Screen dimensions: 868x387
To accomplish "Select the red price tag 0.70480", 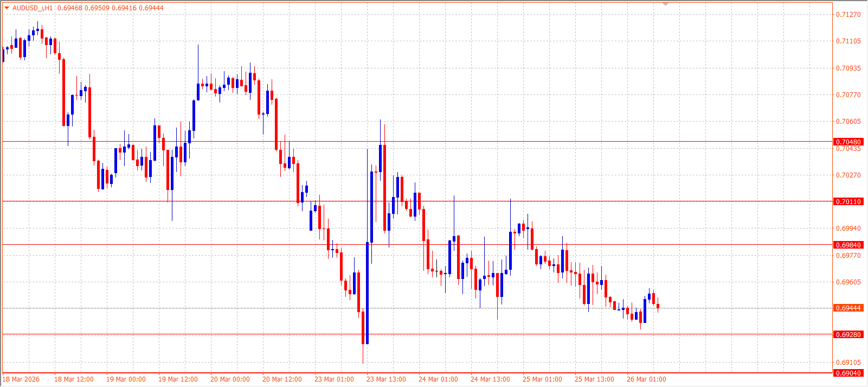I will point(848,142).
